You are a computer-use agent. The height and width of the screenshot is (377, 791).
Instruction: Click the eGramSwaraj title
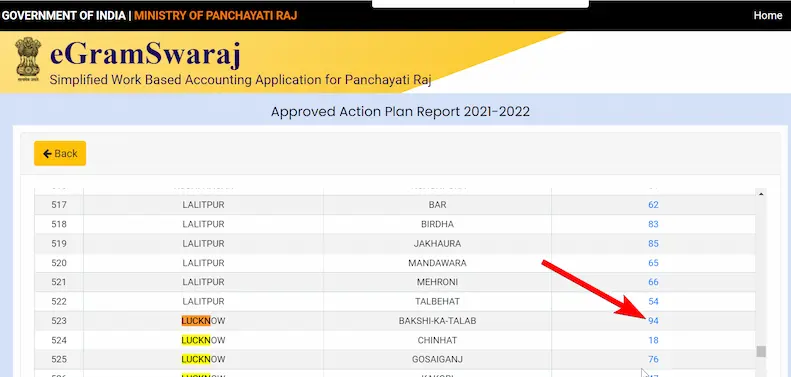(x=145, y=55)
